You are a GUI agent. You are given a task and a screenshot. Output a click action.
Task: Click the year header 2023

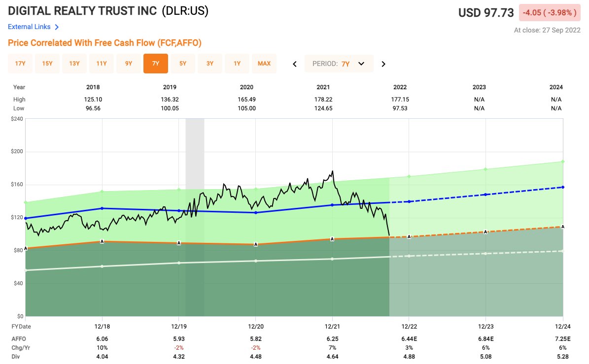(x=479, y=87)
